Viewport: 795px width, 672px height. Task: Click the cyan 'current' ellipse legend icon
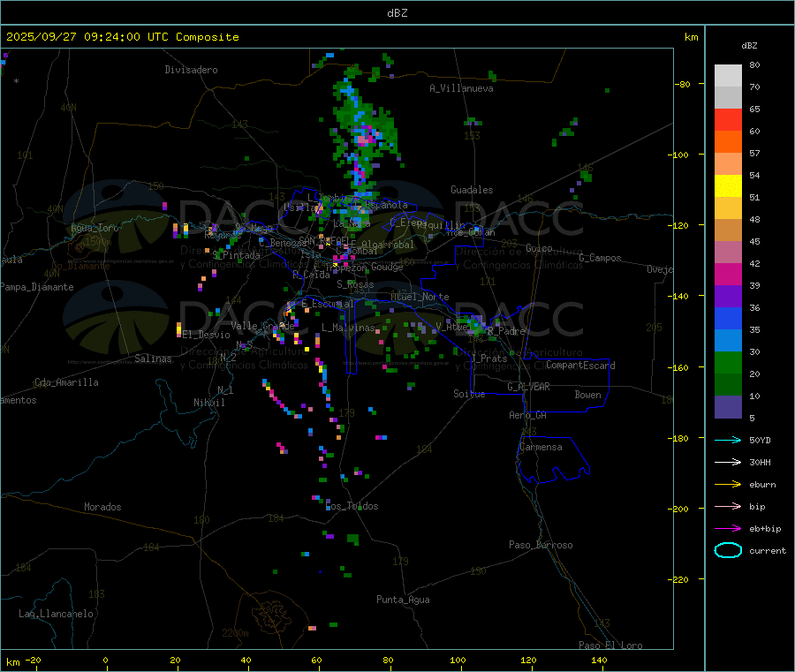coord(728,550)
